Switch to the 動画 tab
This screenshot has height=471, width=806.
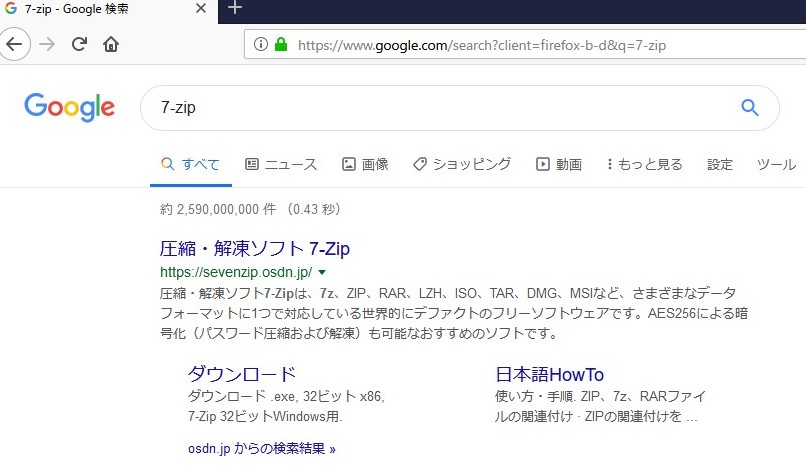pos(559,165)
